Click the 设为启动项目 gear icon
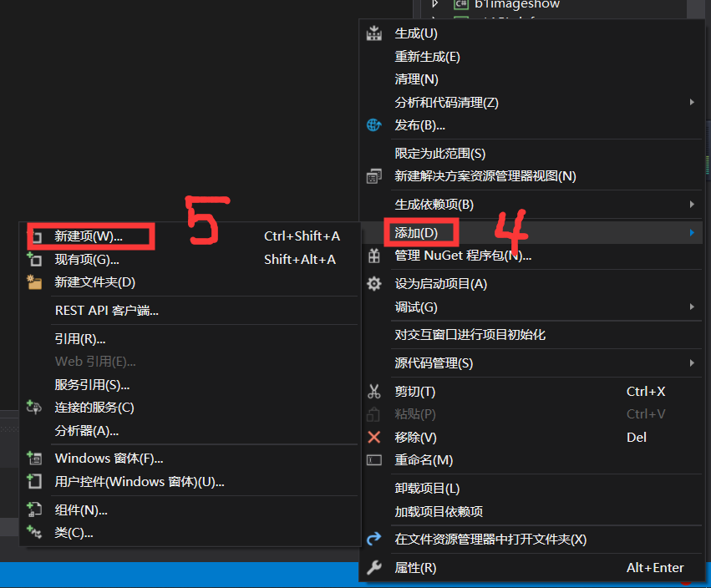Viewport: 711px width, 588px height. coord(373,283)
